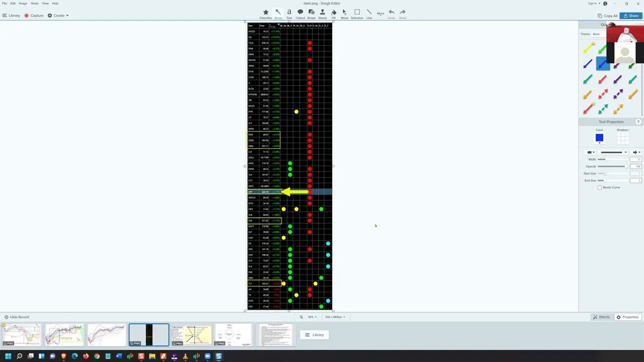This screenshot has height=362, width=644.
Task: Undo the last edit
Action: 391,14
